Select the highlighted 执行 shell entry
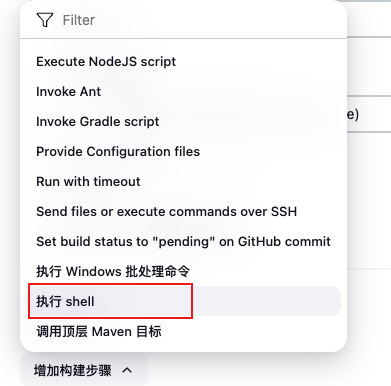The image size is (391, 386). (x=184, y=301)
